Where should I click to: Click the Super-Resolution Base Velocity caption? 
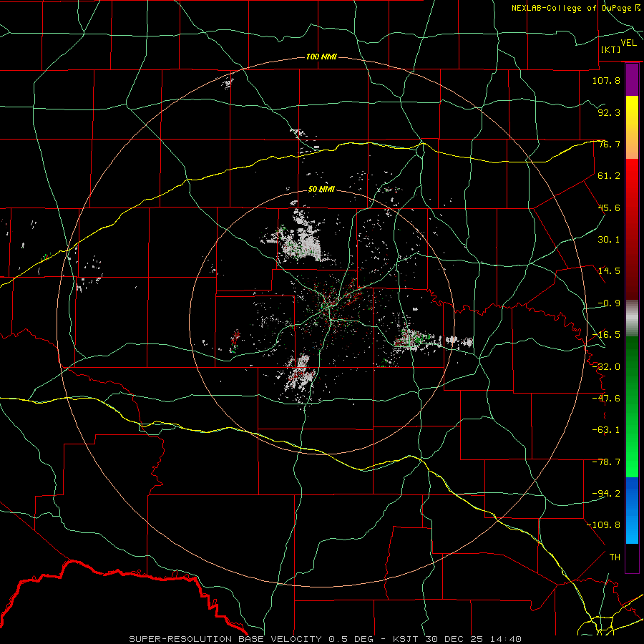pyautogui.click(x=326, y=639)
